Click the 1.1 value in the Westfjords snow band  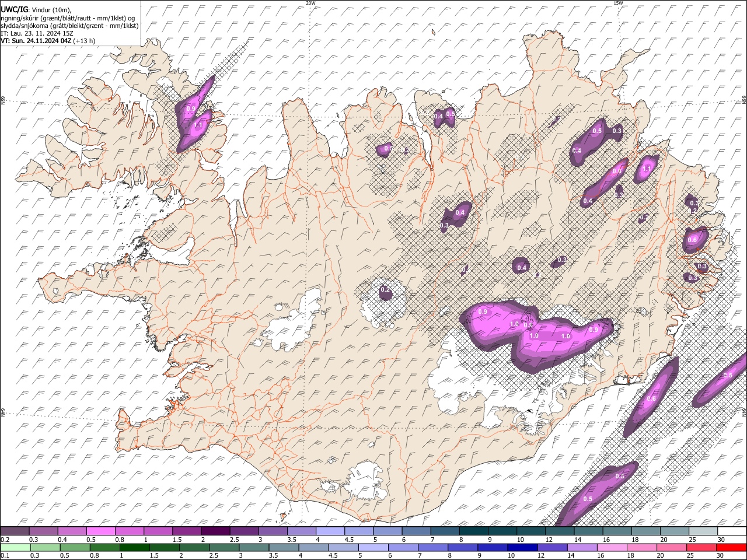coord(198,125)
